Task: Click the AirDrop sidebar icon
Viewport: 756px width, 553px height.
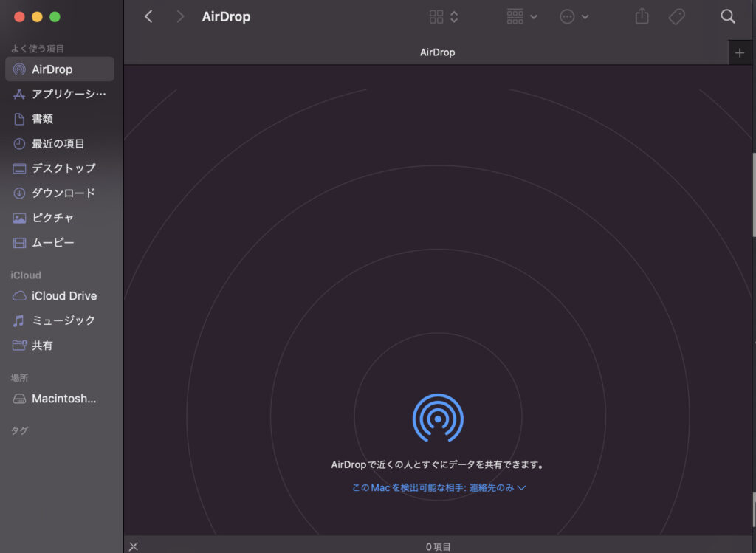Action: pyautogui.click(x=19, y=69)
